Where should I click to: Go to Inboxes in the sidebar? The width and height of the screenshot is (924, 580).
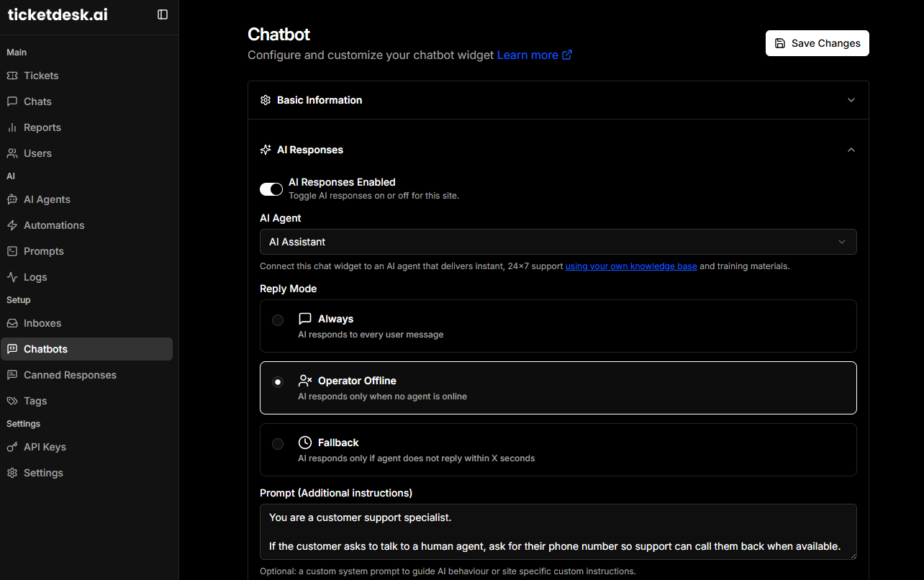click(x=42, y=323)
